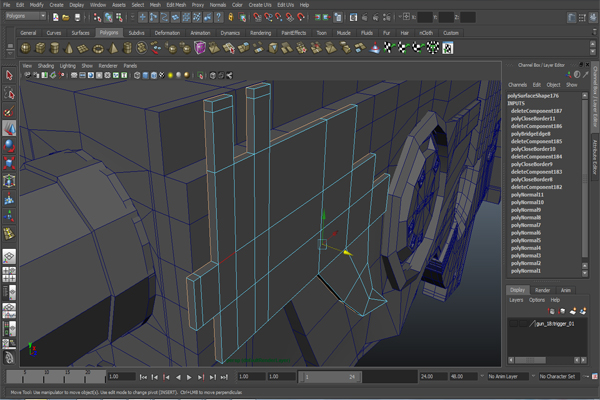Image resolution: width=600 pixels, height=400 pixels.
Task: Click the play backwards button
Action: (178, 377)
